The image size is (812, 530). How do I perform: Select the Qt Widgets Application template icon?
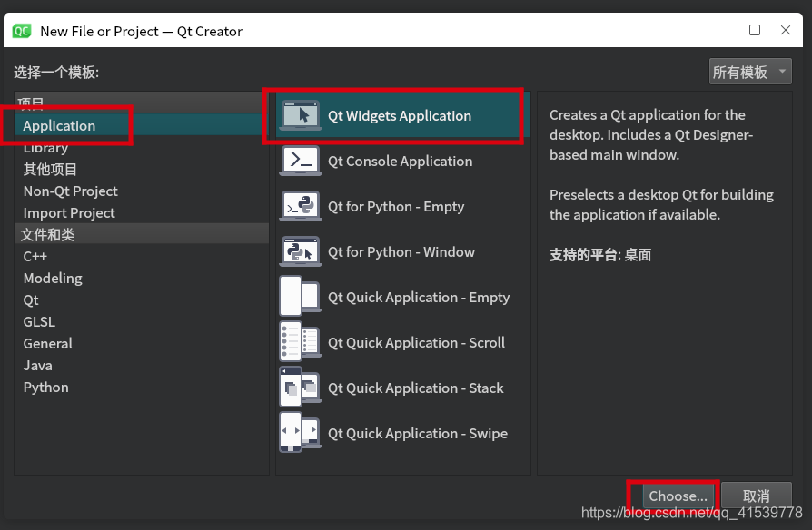[x=300, y=115]
